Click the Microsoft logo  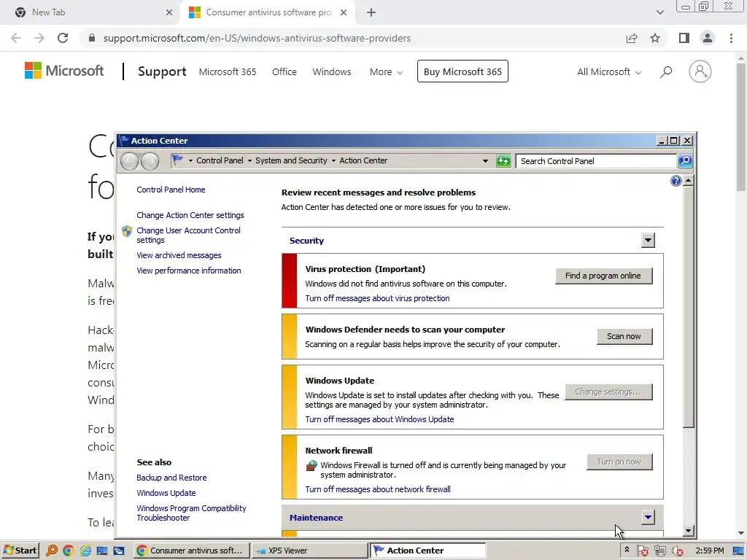click(64, 71)
